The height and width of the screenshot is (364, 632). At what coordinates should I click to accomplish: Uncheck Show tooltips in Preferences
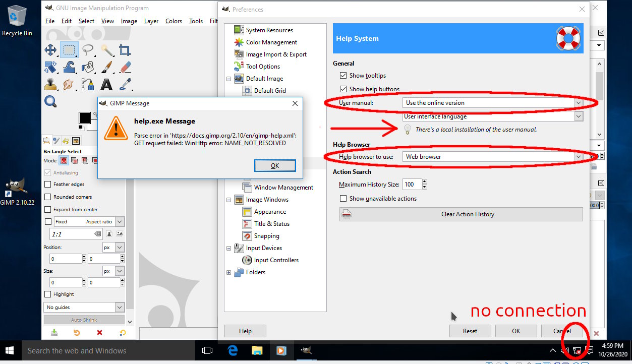(343, 76)
